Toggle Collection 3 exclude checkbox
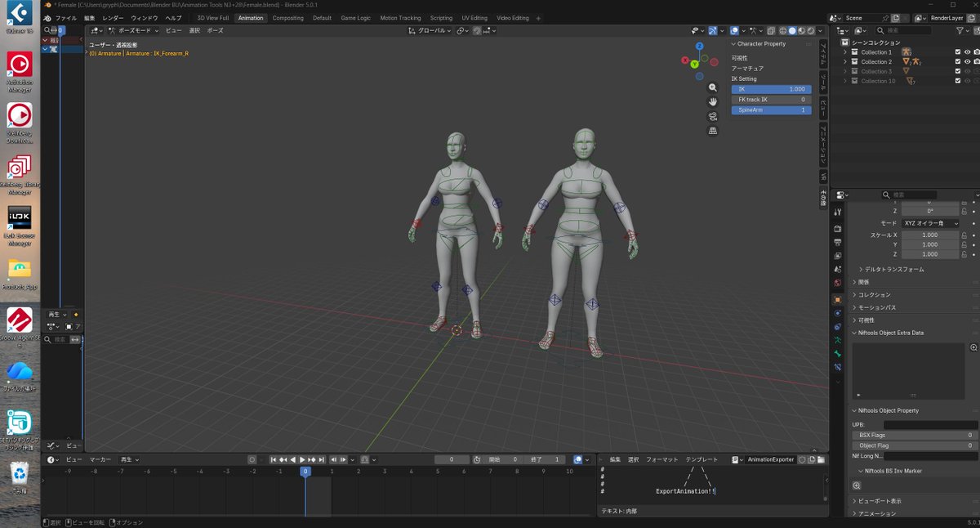980x528 pixels. tap(958, 71)
